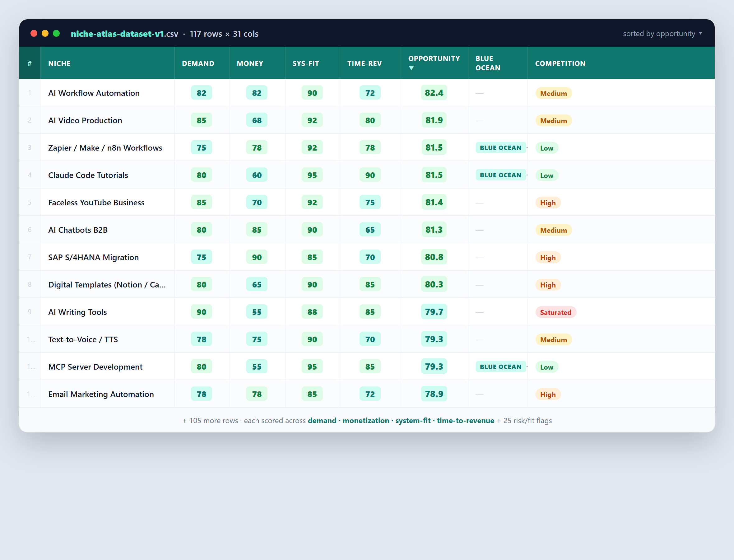The image size is (734, 560).
Task: Click the 80.8 opportunity score
Action: (434, 257)
